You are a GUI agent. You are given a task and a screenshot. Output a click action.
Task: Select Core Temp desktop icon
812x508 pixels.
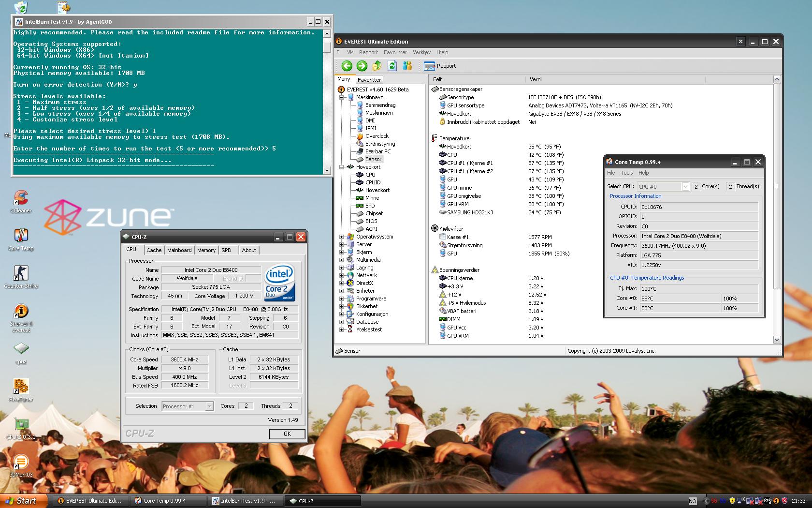[21, 239]
